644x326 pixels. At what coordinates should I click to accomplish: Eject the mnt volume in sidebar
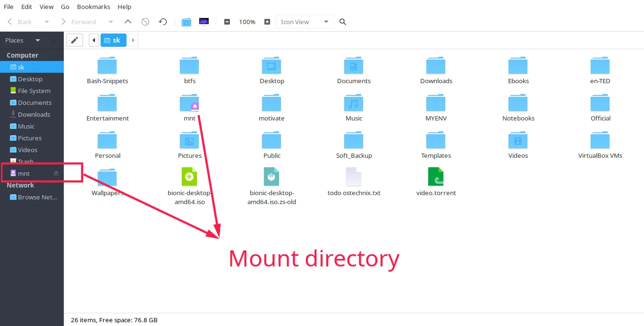point(56,173)
